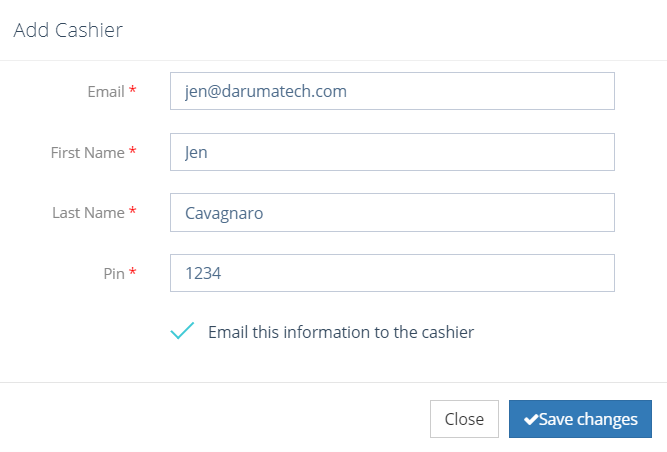Focus the Email input field
The image size is (667, 452).
click(392, 91)
